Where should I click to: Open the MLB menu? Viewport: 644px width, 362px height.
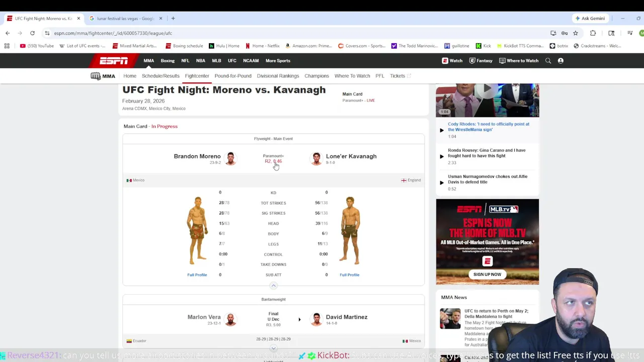pyautogui.click(x=216, y=61)
